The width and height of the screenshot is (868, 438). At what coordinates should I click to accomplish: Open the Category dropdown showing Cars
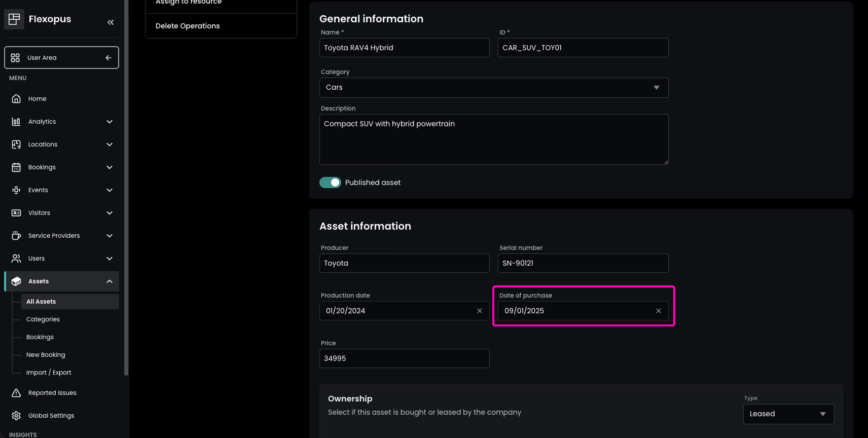(493, 88)
